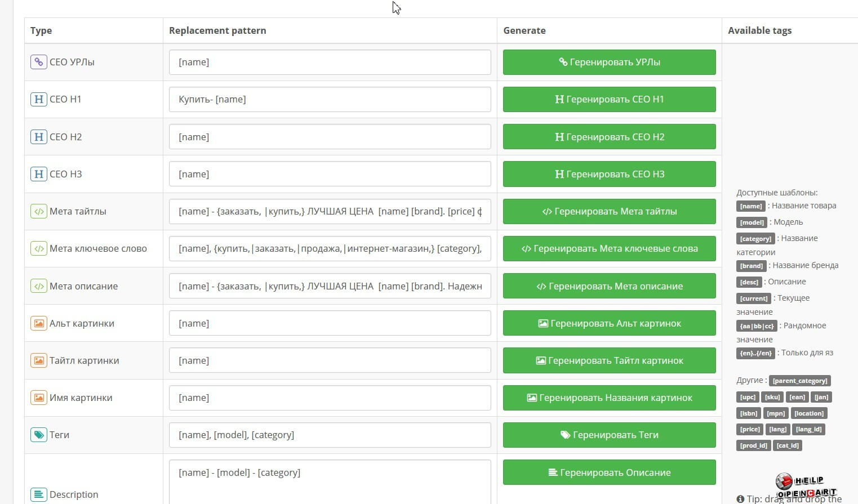Image resolution: width=858 pixels, height=504 pixels.
Task: Run Геренировать Альт картинок
Action: point(609,323)
